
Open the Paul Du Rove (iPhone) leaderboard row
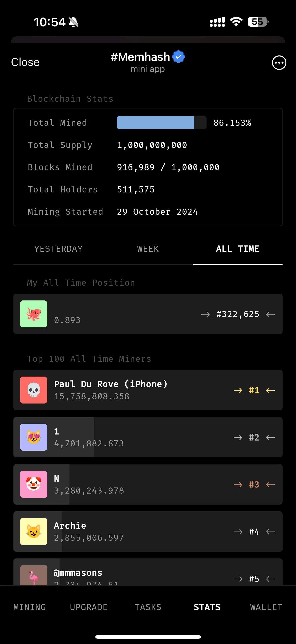pyautogui.click(x=148, y=390)
